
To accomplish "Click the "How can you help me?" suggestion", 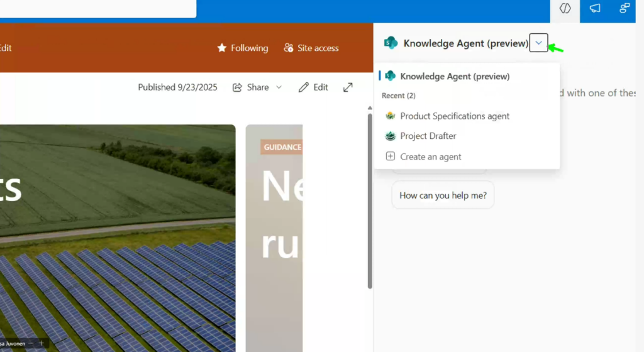I will [443, 195].
